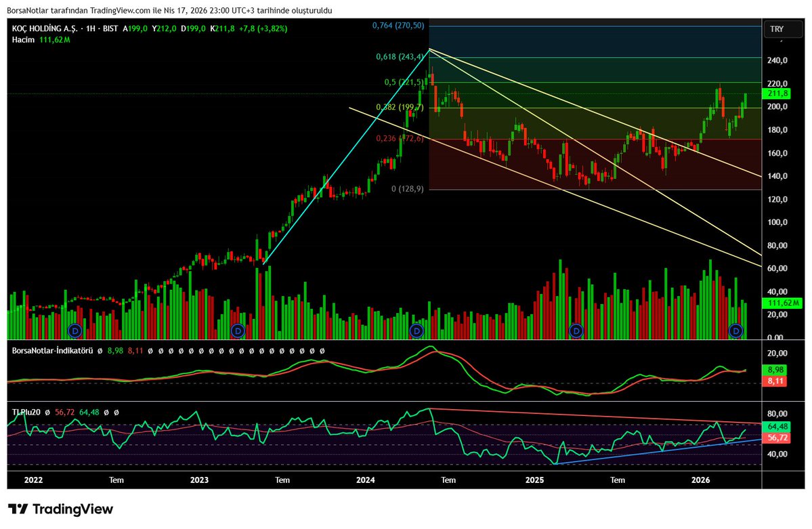Image resolution: width=812 pixels, height=529 pixels.
Task: Select the Hacim volume indicator label
Action: [23, 40]
